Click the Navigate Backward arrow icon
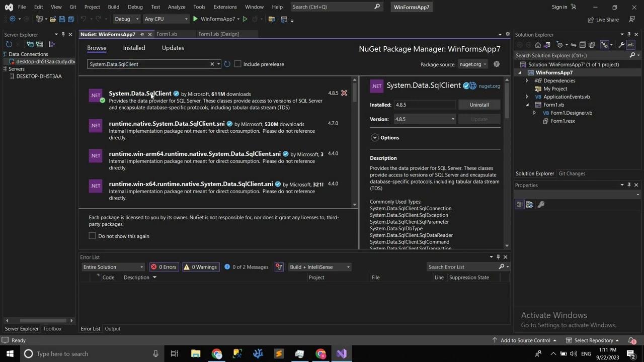Image resolution: width=644 pixels, height=362 pixels. click(13, 19)
